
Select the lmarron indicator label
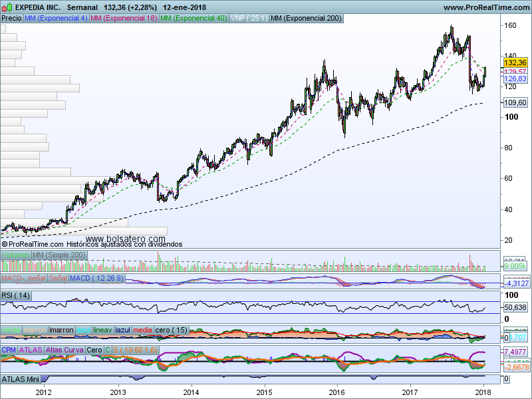[x=61, y=330]
